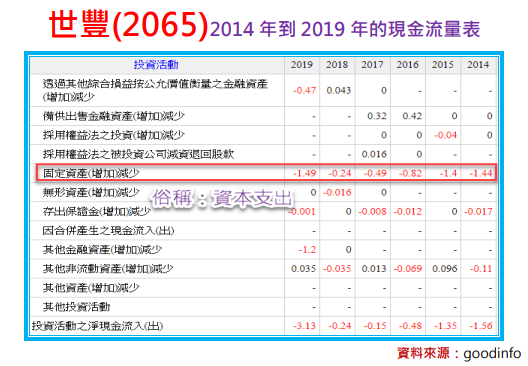Click the 無形資產(增加)減少 row label
This screenshot has height=366, width=528.
pyautogui.click(x=91, y=193)
